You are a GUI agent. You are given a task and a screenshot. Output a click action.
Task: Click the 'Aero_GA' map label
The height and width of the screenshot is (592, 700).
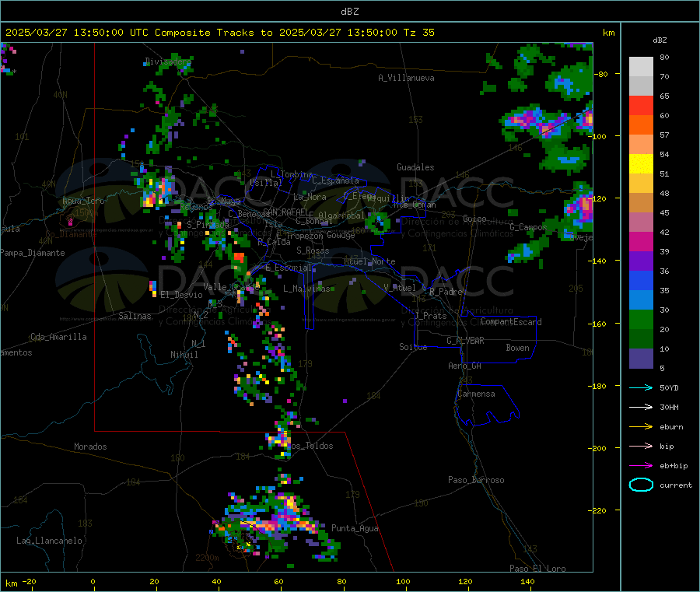click(x=465, y=366)
